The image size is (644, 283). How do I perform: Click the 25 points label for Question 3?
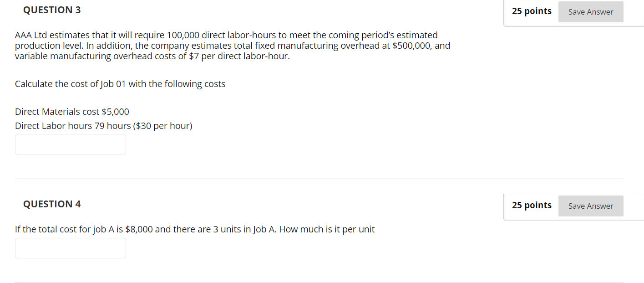[x=531, y=11]
